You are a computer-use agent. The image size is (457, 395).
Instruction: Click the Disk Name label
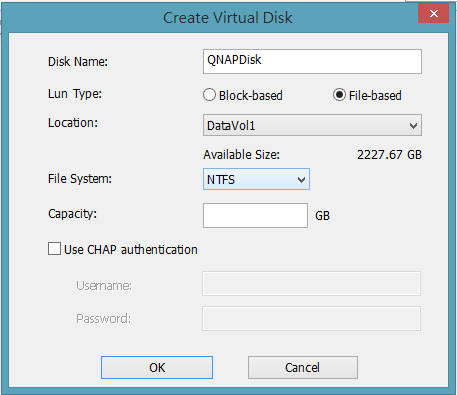pos(78,62)
